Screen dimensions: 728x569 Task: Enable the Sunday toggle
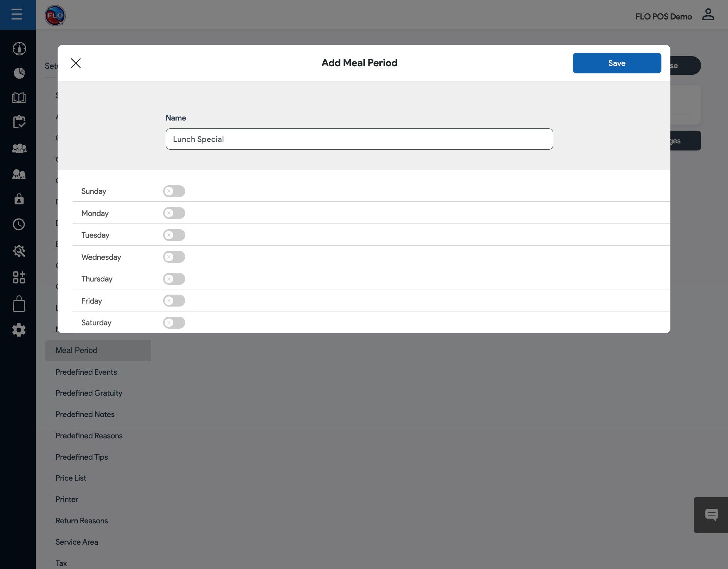coord(174,191)
